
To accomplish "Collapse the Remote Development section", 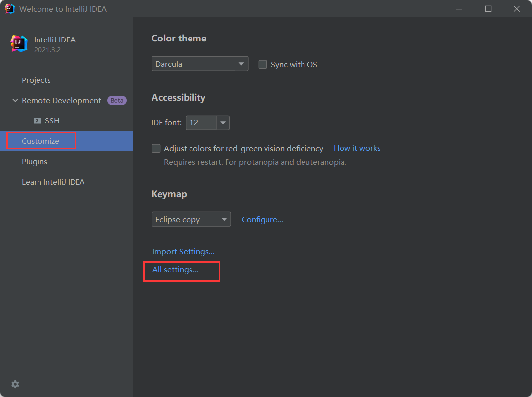I will [15, 101].
